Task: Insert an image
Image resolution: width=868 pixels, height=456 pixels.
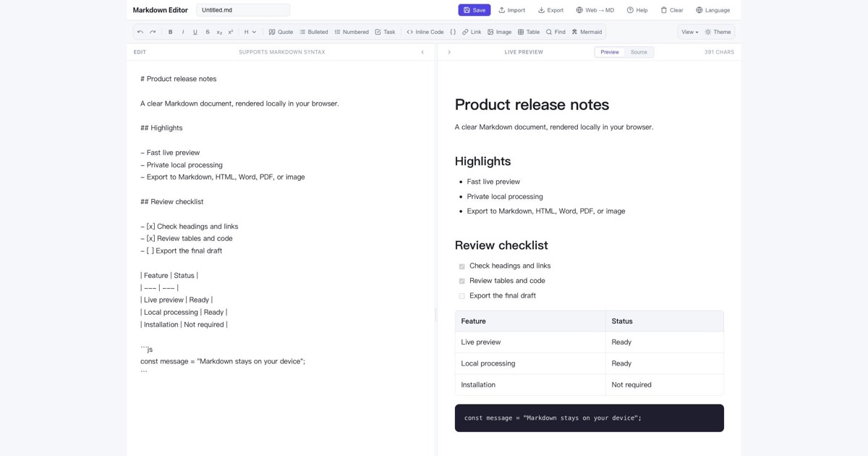Action: click(499, 32)
